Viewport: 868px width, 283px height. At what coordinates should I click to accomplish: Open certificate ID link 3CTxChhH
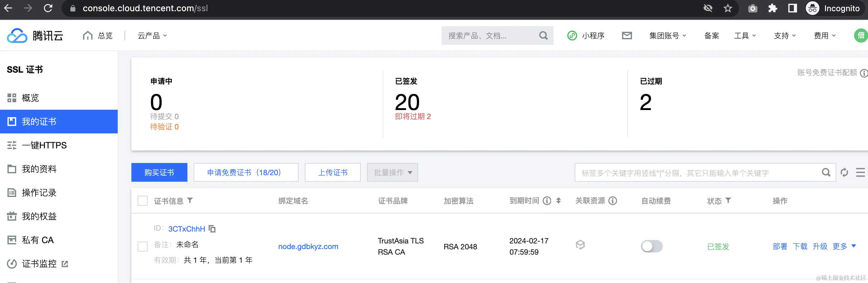click(187, 229)
